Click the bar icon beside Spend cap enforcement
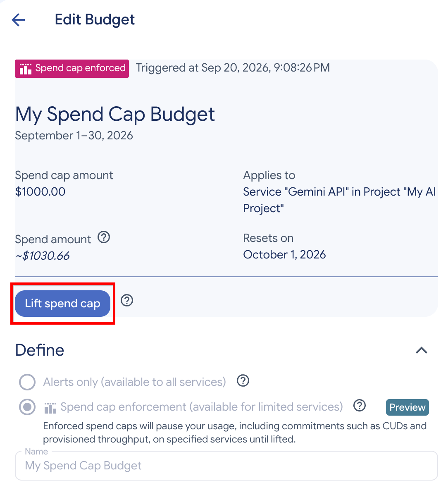Screen dimensions: 448x488 pyautogui.click(x=50, y=408)
